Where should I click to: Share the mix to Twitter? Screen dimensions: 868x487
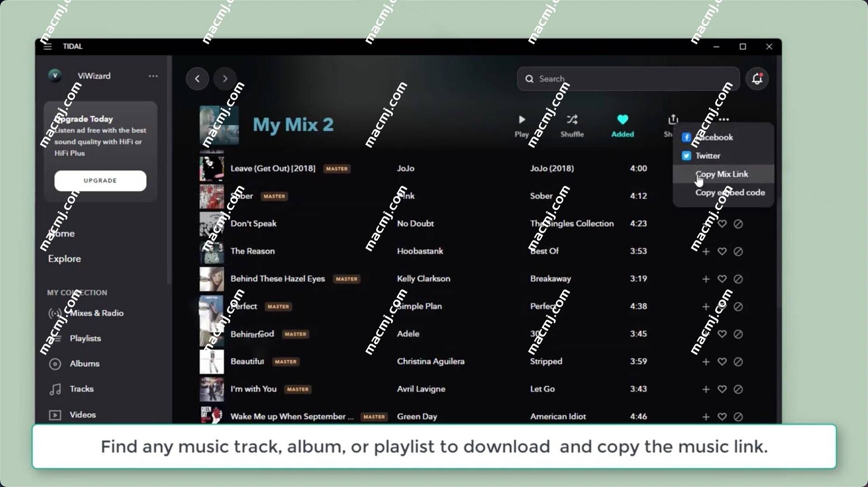[x=723, y=156]
